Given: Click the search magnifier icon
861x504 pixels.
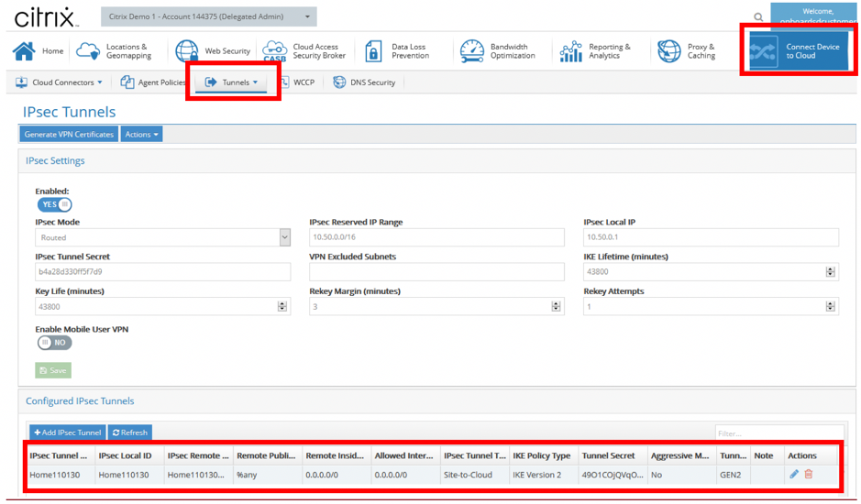Looking at the screenshot, I should 758,17.
